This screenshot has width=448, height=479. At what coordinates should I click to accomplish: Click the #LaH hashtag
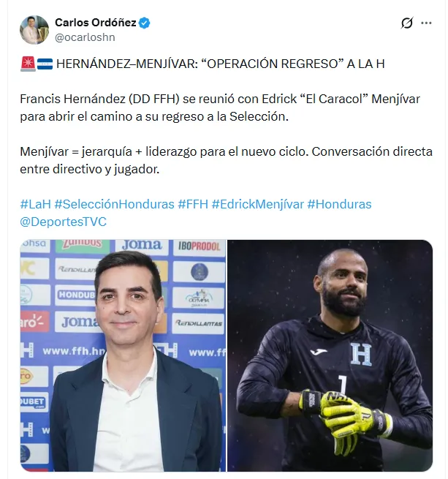35,204
